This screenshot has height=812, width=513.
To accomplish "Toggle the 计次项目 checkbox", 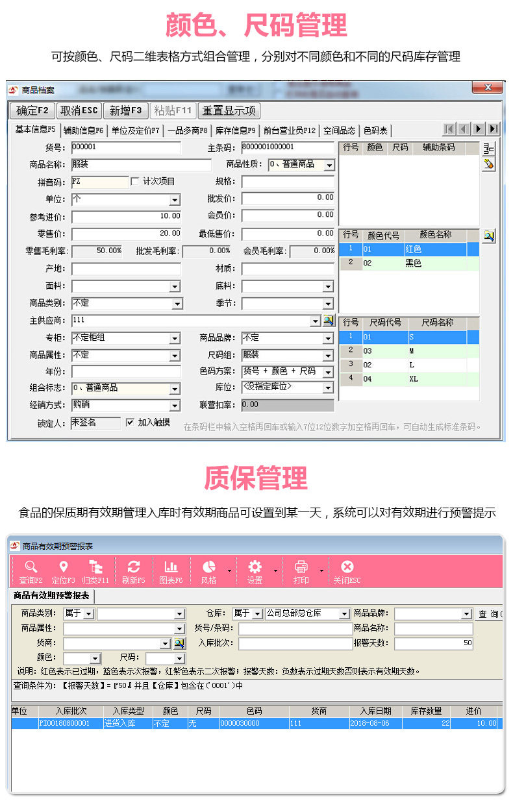I will click(x=134, y=182).
